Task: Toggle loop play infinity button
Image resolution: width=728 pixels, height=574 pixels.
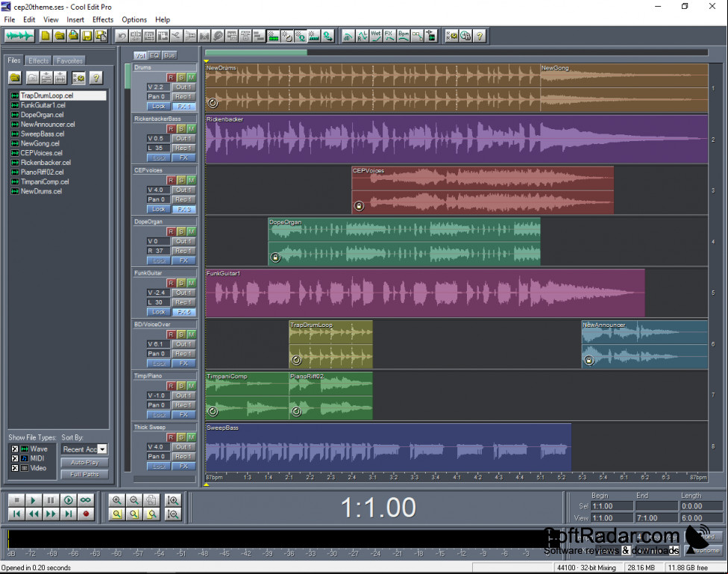Action: point(86,500)
